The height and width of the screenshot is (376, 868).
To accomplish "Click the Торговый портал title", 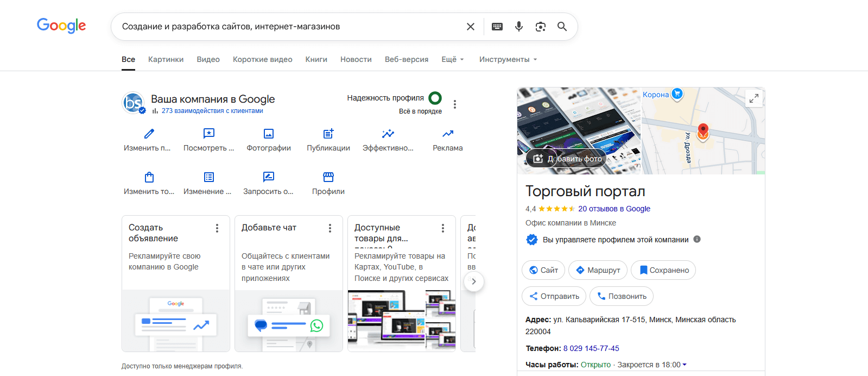I will pos(585,191).
